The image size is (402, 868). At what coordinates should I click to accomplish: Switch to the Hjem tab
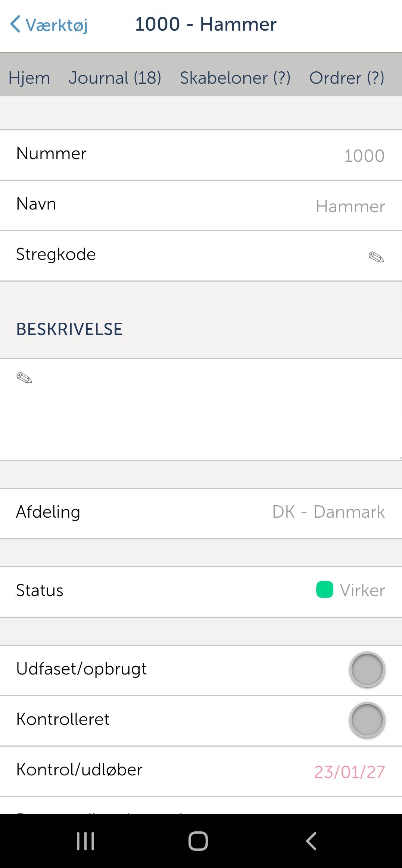point(29,78)
